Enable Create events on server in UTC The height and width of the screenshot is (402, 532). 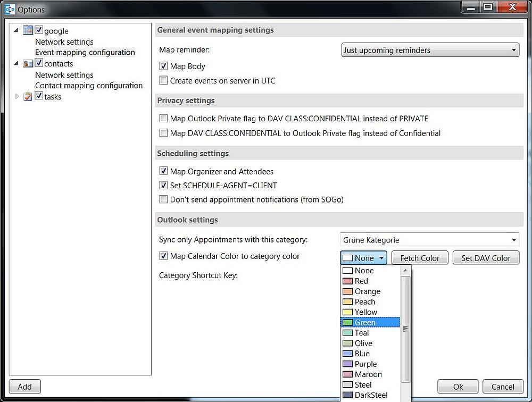pyautogui.click(x=163, y=80)
